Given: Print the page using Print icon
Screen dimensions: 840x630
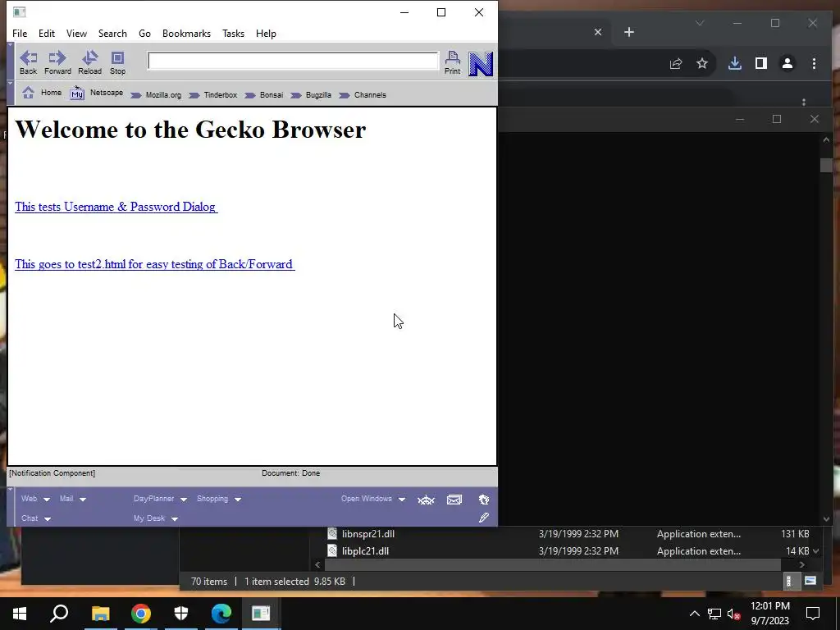Looking at the screenshot, I should click(x=452, y=62).
